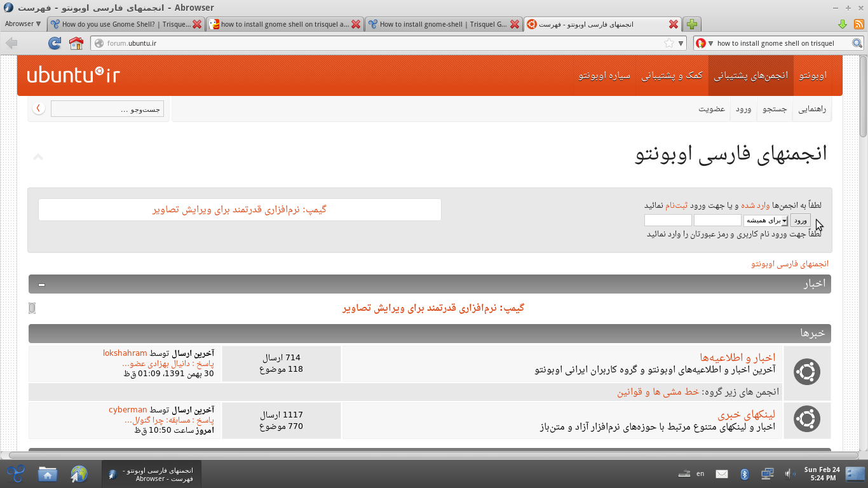This screenshot has height=488, width=868.
Task: Open the اخبار و اطلاعیه‌ها forum link
Action: [x=738, y=358]
